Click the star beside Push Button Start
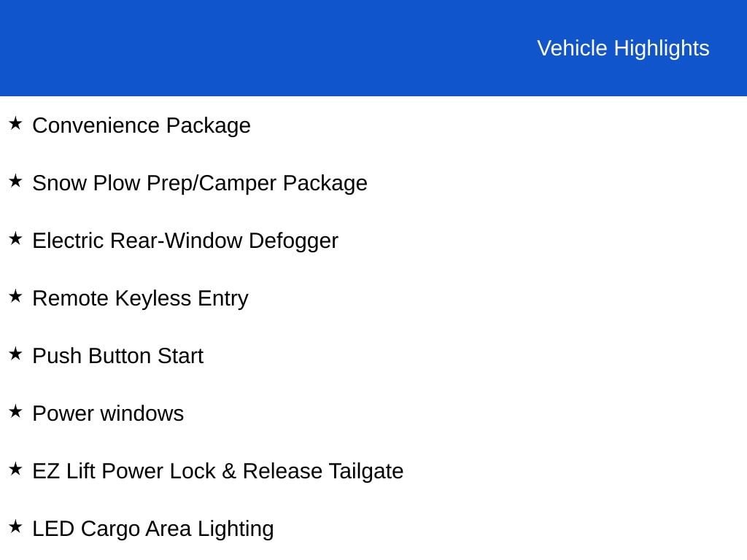747x560 pixels. click(x=15, y=354)
